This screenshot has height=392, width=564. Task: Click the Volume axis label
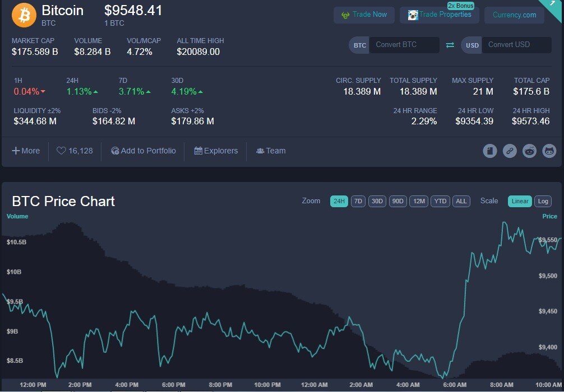pyautogui.click(x=17, y=216)
